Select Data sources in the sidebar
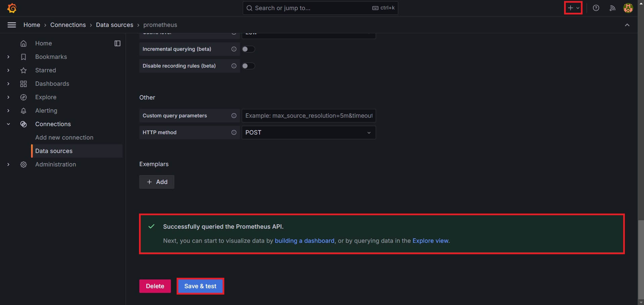The image size is (644, 305). click(x=54, y=151)
